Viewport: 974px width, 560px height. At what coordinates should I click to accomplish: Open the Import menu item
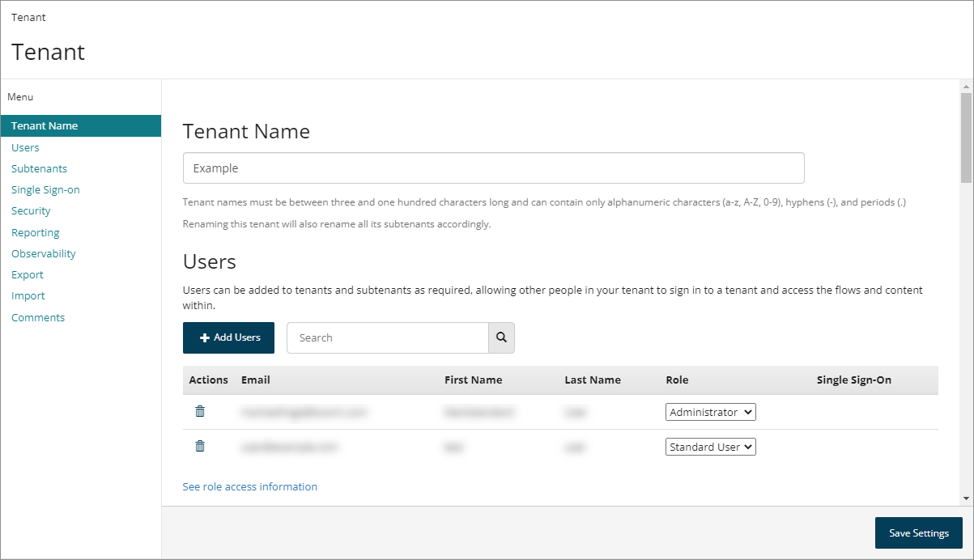28,295
